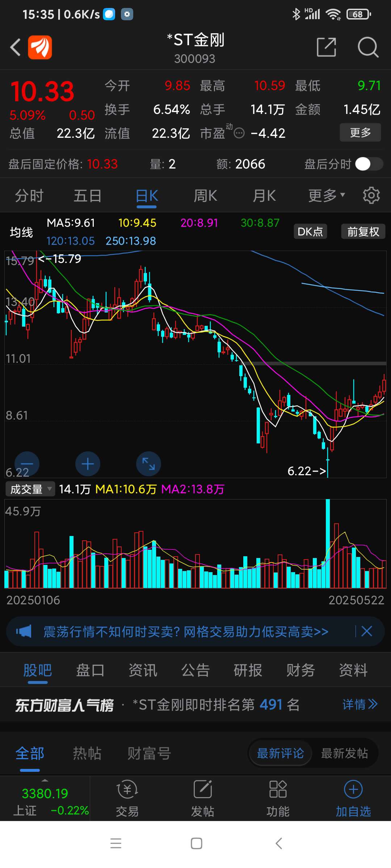Tap the MA2:13.8万 volume value
The width and height of the screenshot is (391, 868).
pos(193,489)
